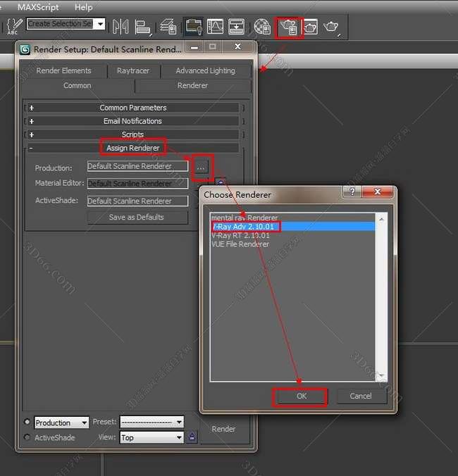Click the 3ds Max logo in Render Setup title
Screen dimensions: 458x476
point(25,49)
